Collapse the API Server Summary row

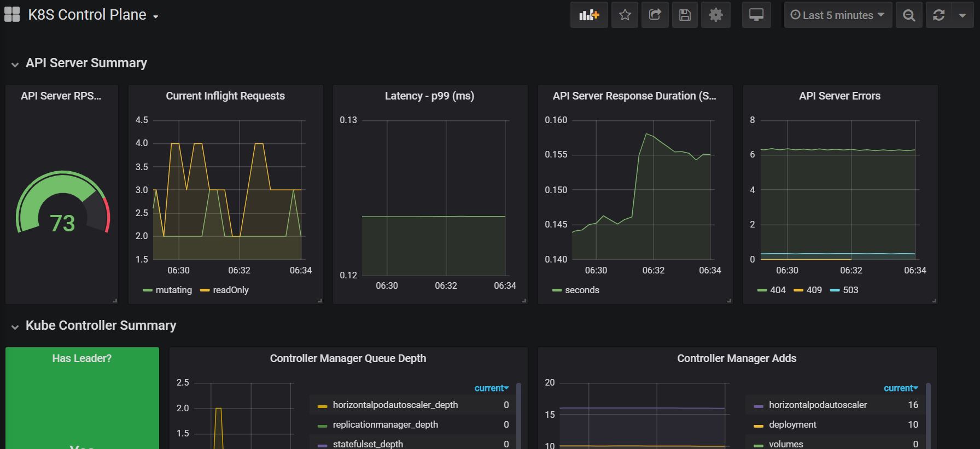[x=86, y=63]
